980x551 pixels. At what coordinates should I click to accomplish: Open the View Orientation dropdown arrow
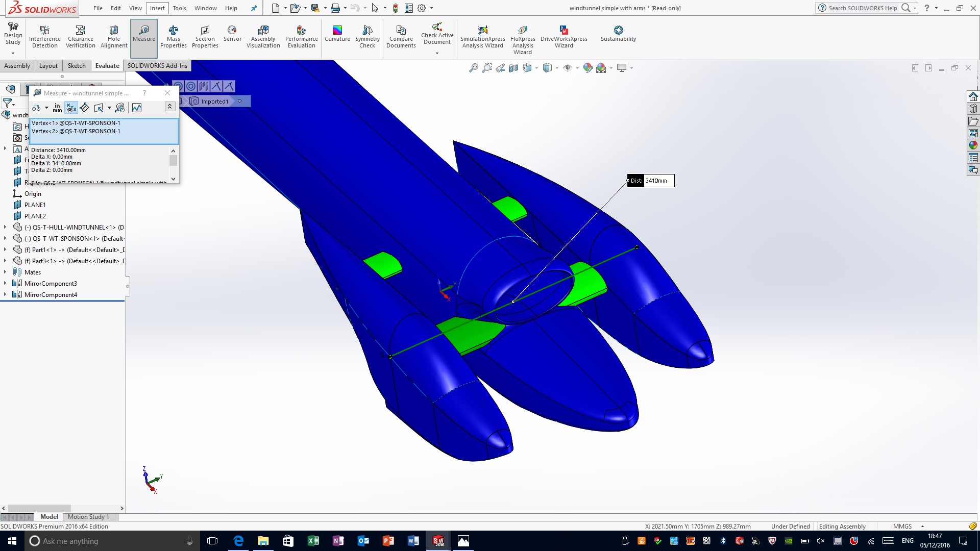536,68
